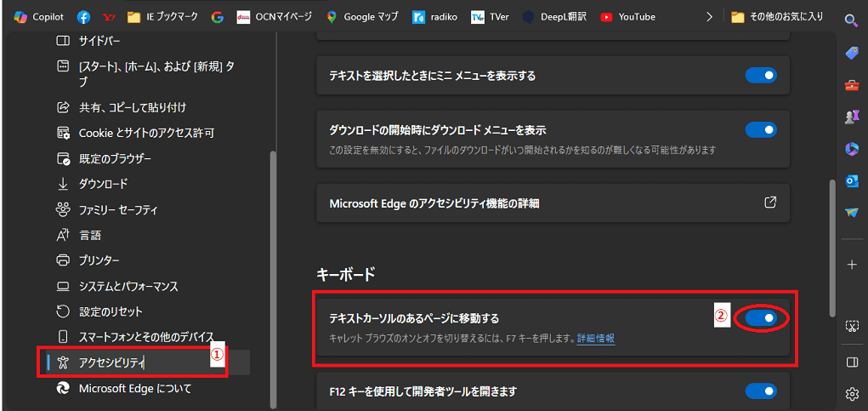Click the 詳細情報 link
This screenshot has width=868, height=411.
click(595, 339)
